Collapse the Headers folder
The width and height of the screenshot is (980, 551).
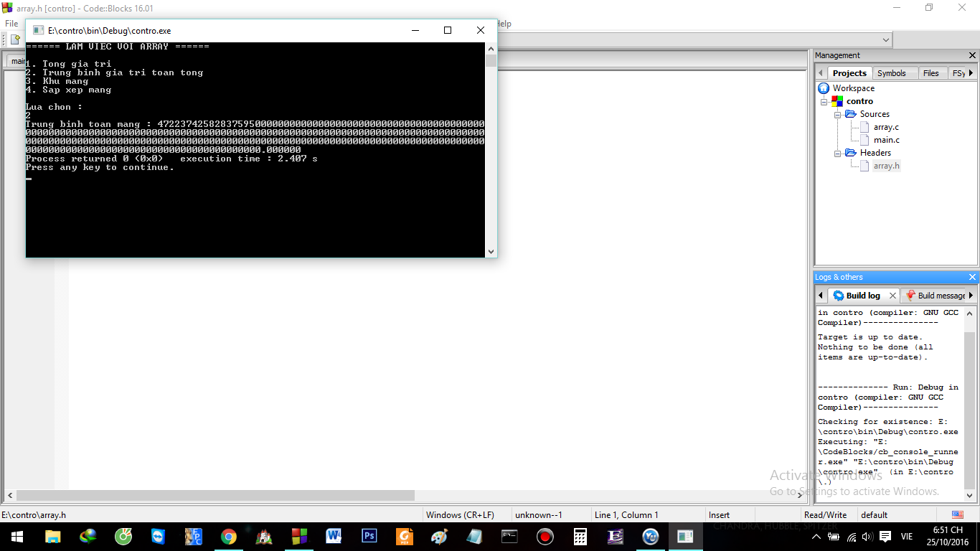[x=837, y=153]
